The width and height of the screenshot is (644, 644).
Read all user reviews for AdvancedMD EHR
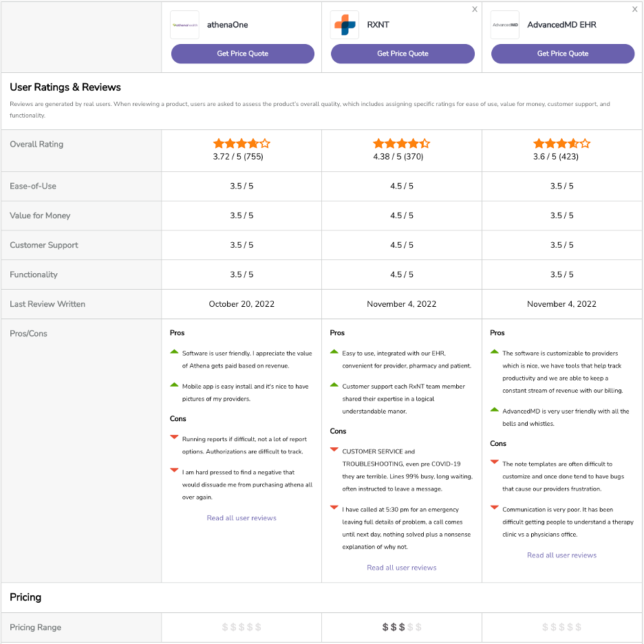pyautogui.click(x=562, y=555)
